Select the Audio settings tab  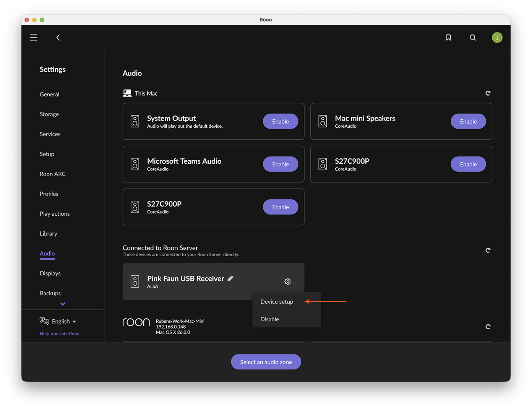coord(47,254)
